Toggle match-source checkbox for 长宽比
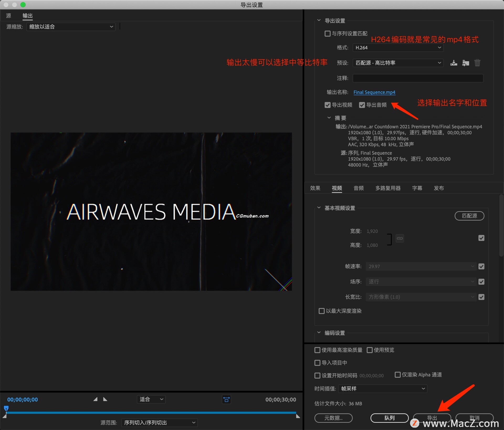Image resolution: width=504 pixels, height=430 pixels. [x=481, y=297]
